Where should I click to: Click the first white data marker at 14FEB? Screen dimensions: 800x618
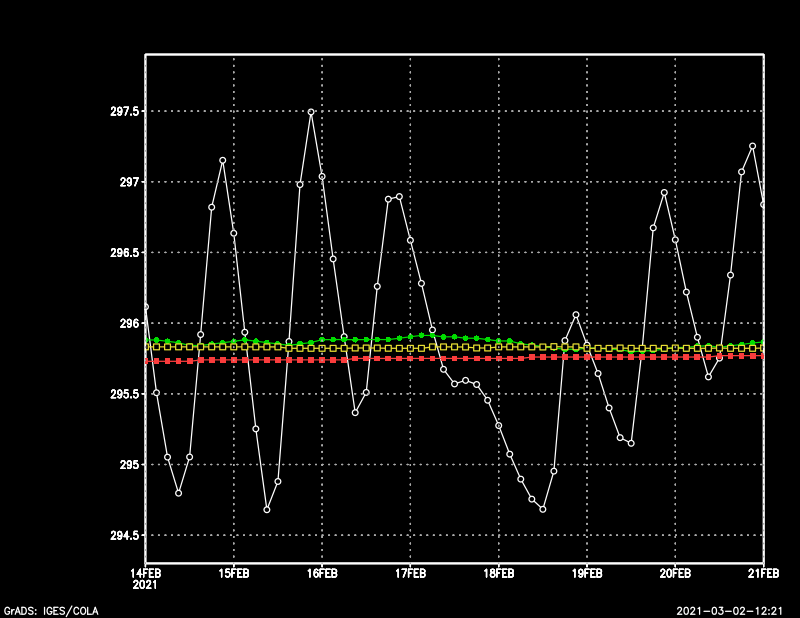point(146,307)
